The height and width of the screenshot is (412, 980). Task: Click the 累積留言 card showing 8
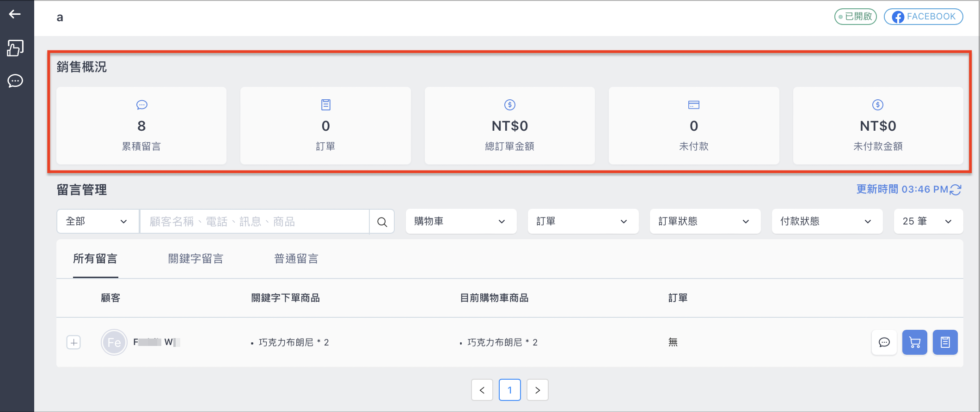point(141,126)
